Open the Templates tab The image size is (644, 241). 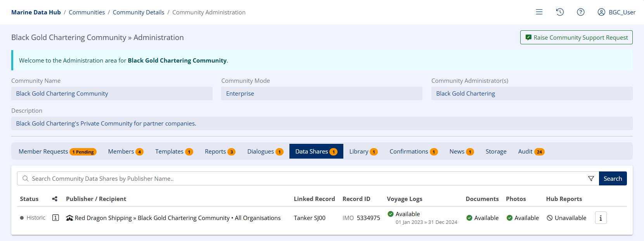pyautogui.click(x=174, y=152)
